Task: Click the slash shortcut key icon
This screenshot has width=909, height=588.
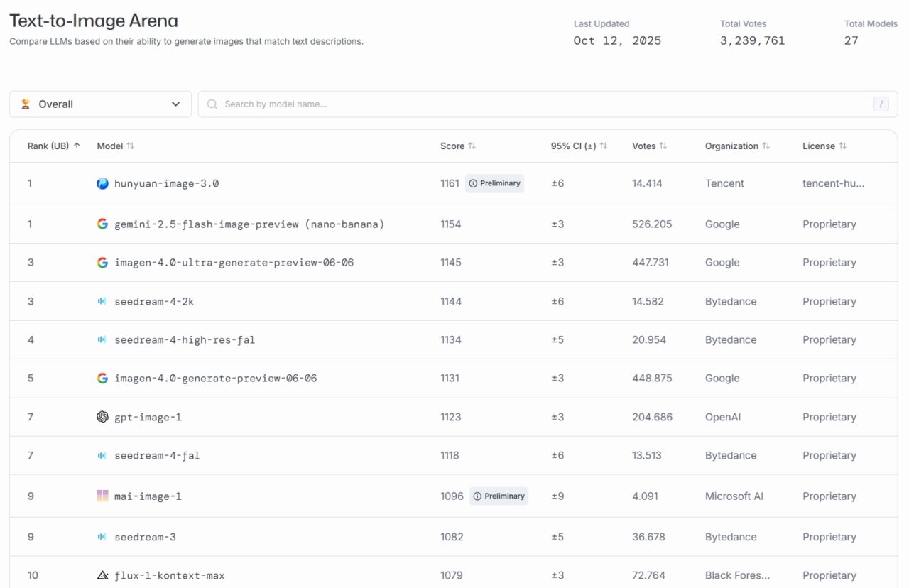Action: 881,104
